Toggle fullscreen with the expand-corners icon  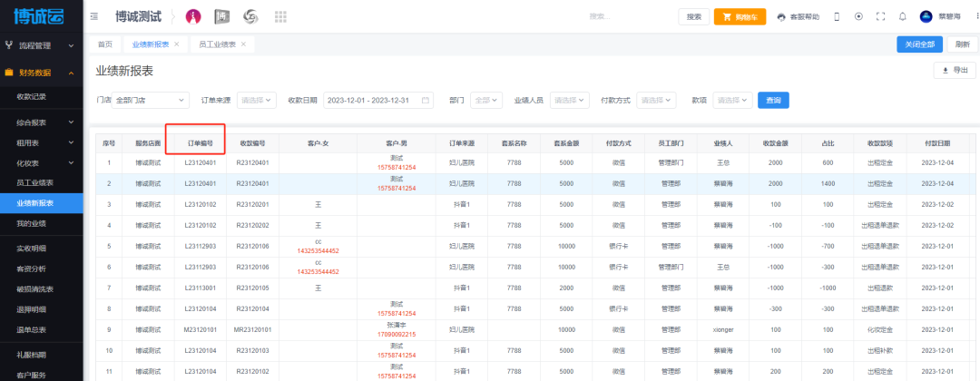[880, 17]
